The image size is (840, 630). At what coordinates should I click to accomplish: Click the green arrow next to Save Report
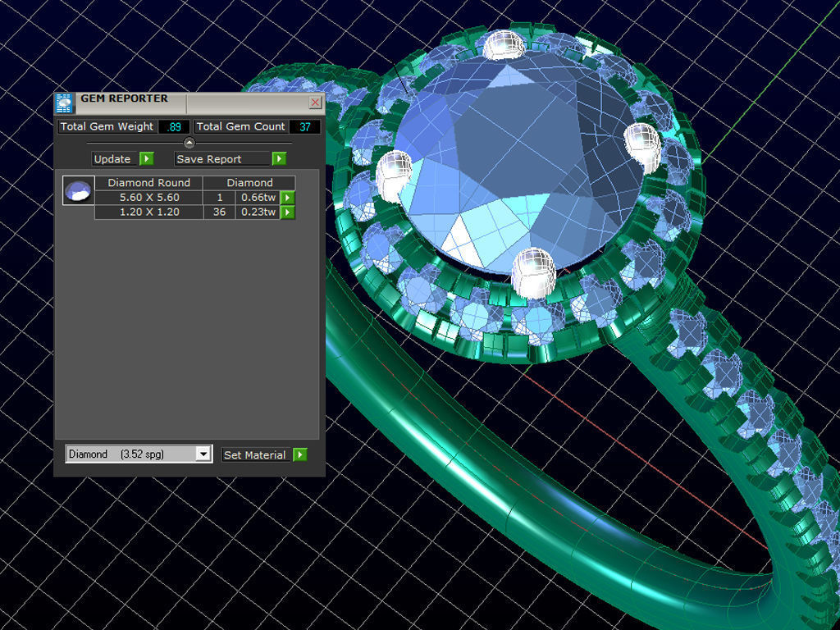[x=279, y=158]
